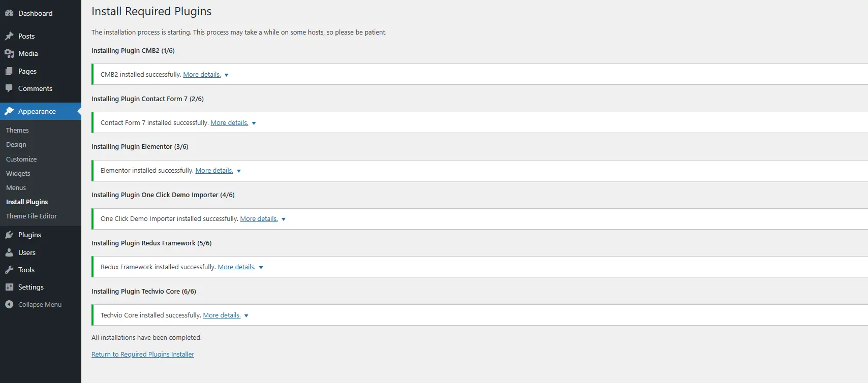Open Design submenu item
The height and width of the screenshot is (383, 868).
(x=16, y=144)
